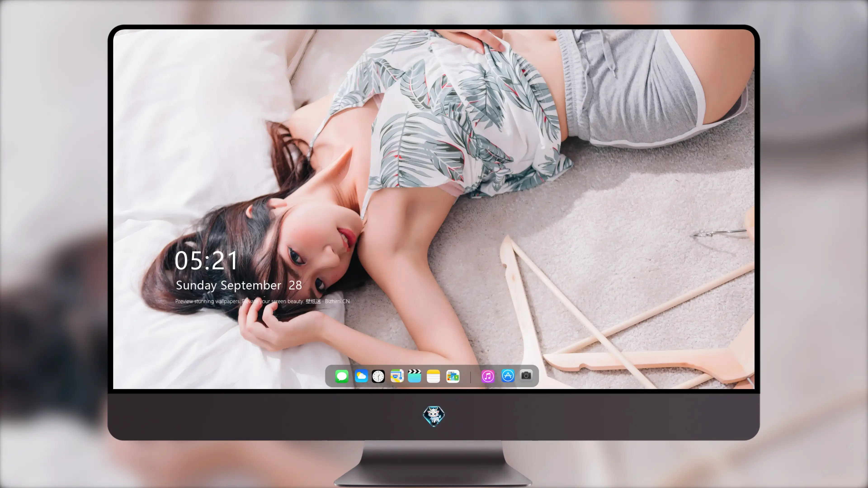Launch the pink iTunes Store music app
868x488 pixels.
coord(488,376)
